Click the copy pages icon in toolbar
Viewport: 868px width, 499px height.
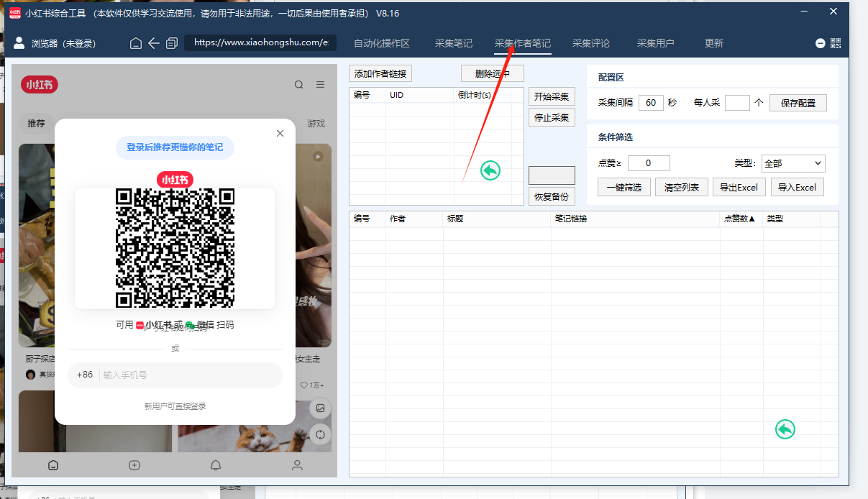171,43
